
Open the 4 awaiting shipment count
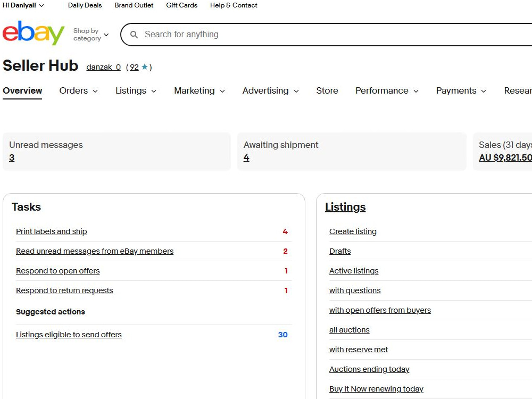point(246,158)
